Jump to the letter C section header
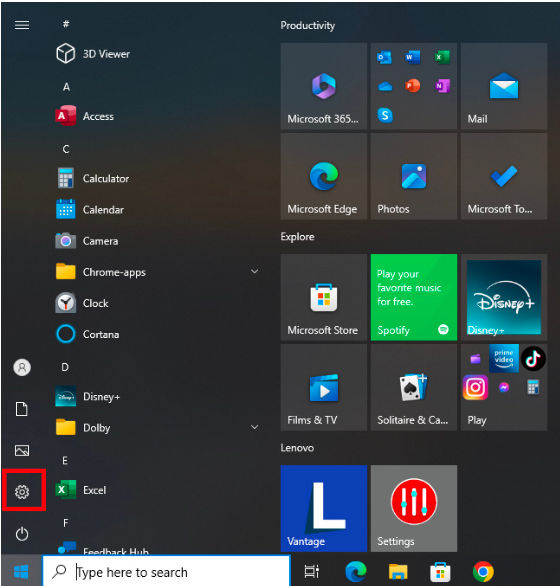 pos(66,149)
